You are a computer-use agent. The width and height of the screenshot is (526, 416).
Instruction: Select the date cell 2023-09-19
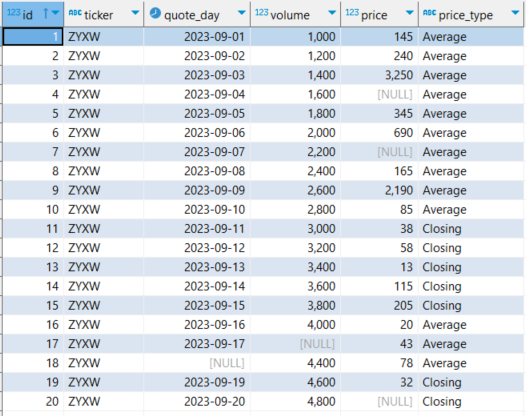pyautogui.click(x=197, y=382)
